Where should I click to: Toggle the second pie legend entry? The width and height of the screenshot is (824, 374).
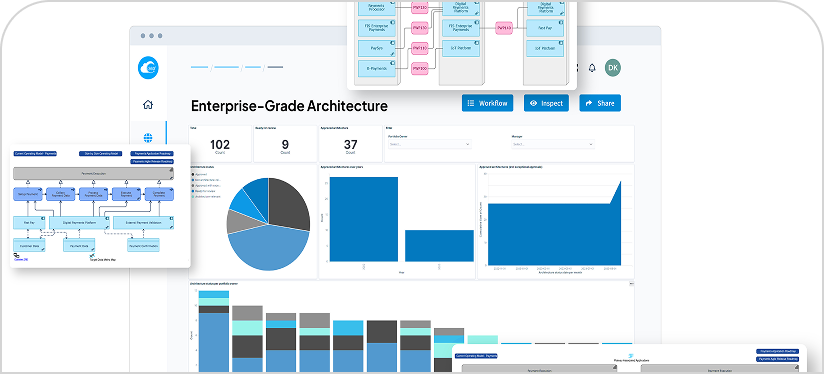pos(207,180)
